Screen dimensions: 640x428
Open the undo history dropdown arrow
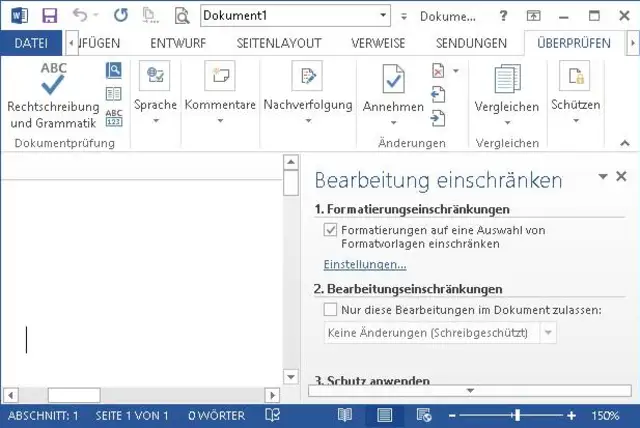point(96,15)
